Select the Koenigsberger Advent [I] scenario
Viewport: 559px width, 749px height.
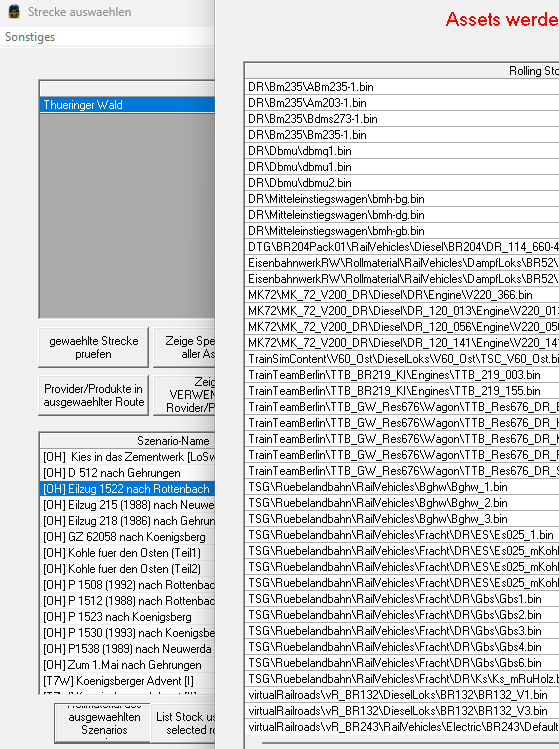[x=128, y=681]
